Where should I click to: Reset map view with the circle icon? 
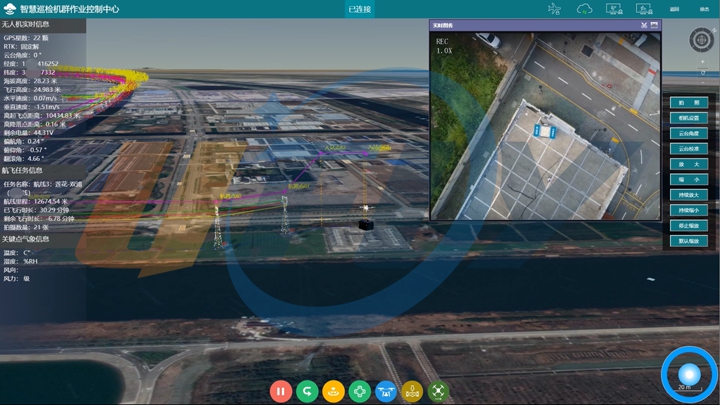pyautogui.click(x=703, y=73)
